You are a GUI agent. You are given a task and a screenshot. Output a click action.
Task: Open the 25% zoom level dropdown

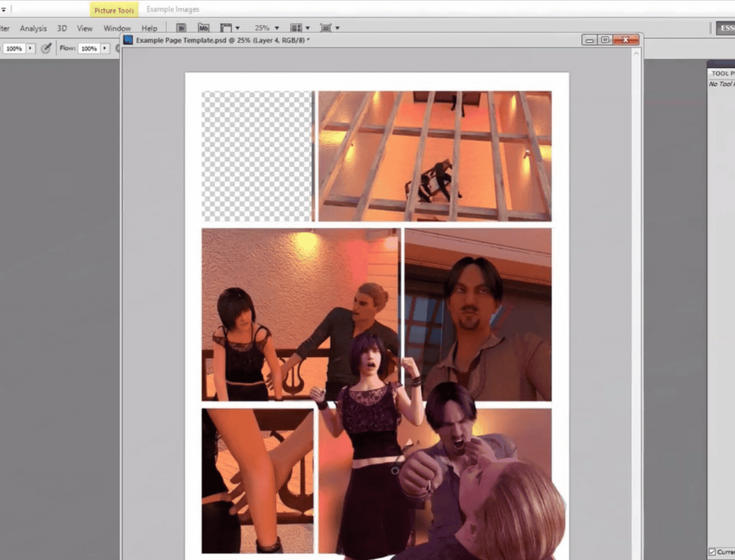276,28
